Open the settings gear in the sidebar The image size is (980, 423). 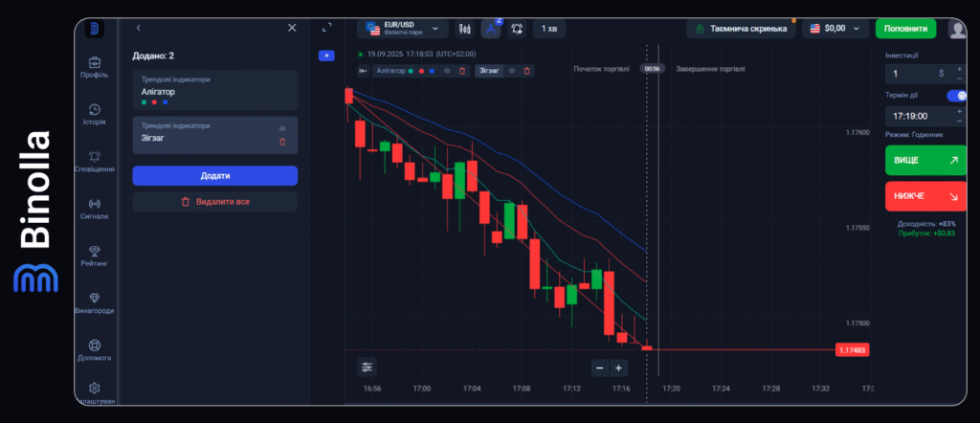[95, 388]
